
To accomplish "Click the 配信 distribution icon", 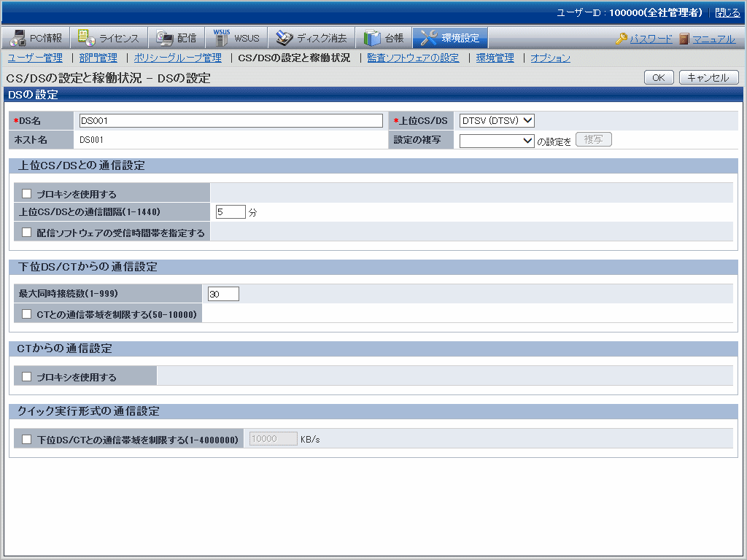I will click(165, 38).
